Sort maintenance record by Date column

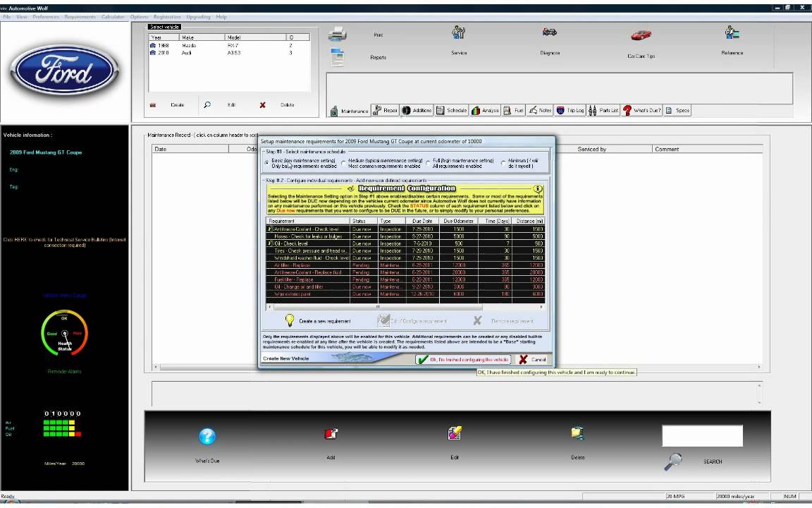[190, 149]
